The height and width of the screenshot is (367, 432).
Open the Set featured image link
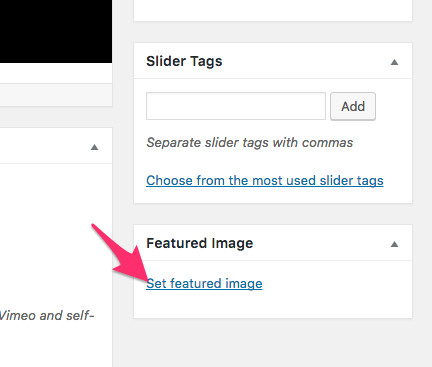click(204, 284)
